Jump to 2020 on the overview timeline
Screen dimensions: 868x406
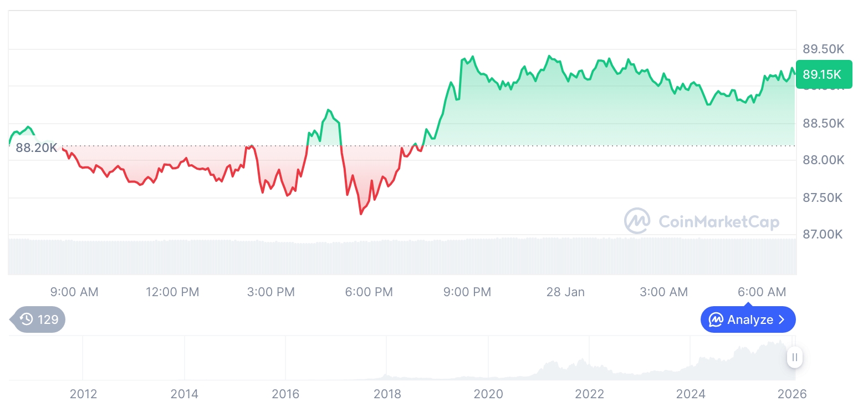tap(488, 394)
